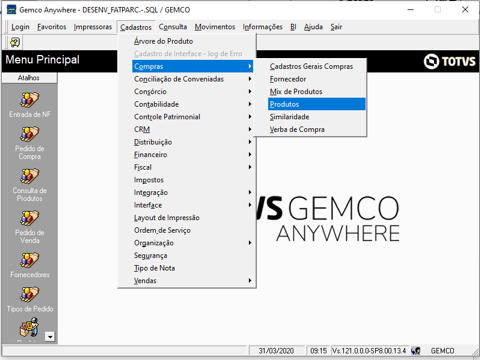The image size is (480, 360).
Task: Open the Login menu
Action: pos(20,27)
